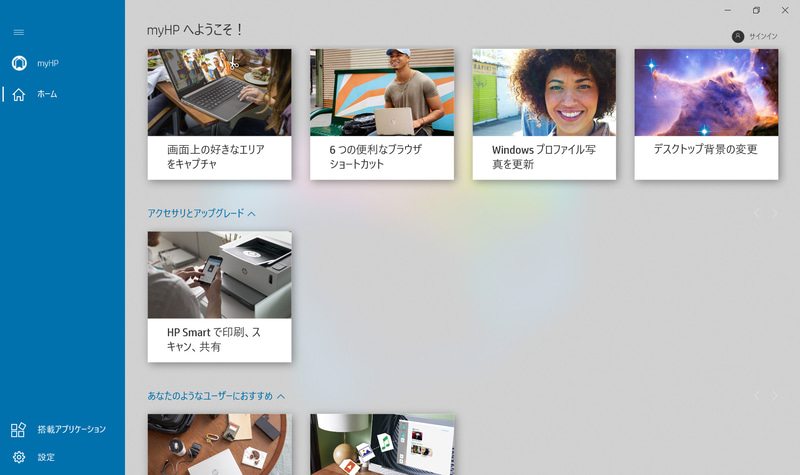Open the Windows プロファイル写真を更新 card photo
Image resolution: width=800 pixels, height=475 pixels.
click(x=544, y=92)
